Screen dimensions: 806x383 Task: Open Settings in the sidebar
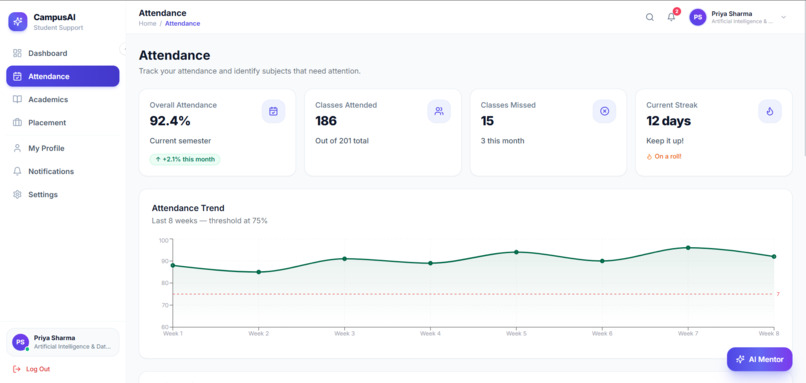[63, 194]
